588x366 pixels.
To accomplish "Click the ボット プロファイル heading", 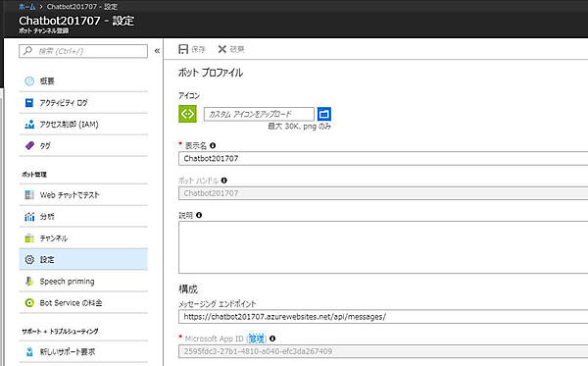I will point(211,73).
